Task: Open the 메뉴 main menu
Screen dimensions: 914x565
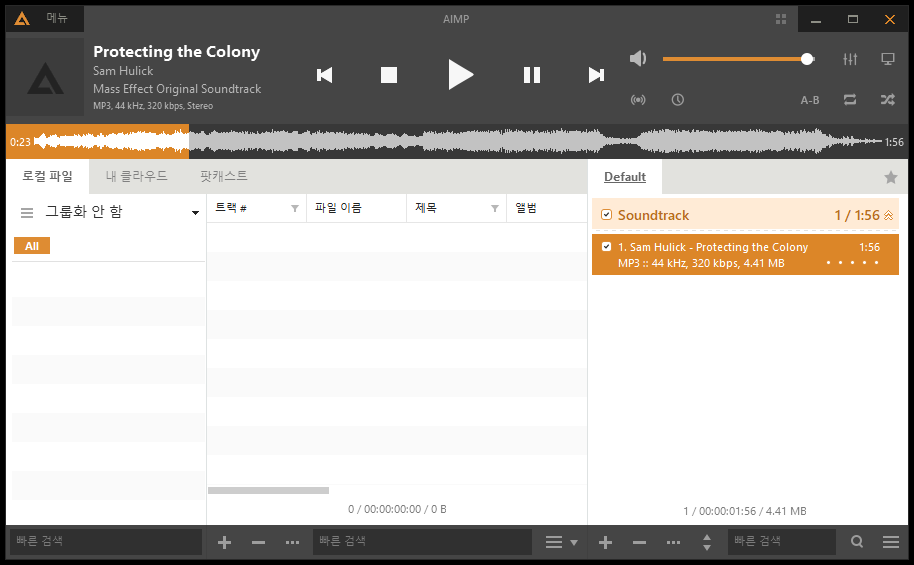Action: pos(57,19)
